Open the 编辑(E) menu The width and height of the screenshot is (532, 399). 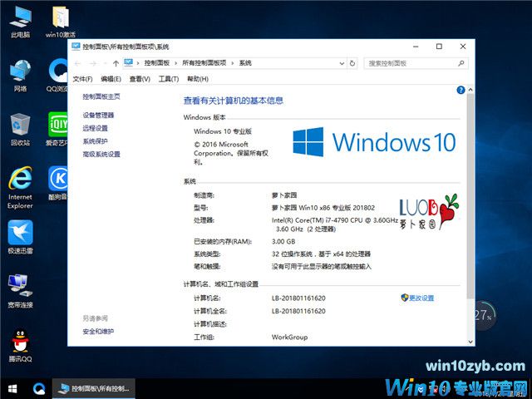point(111,79)
